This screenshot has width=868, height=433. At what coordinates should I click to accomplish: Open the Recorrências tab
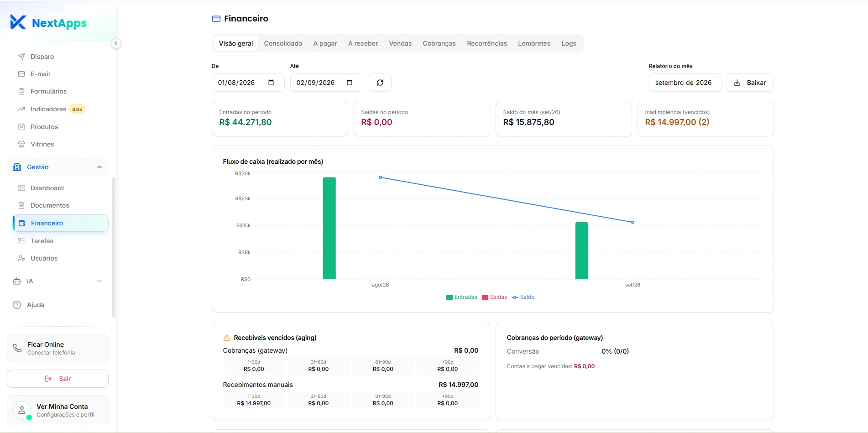pos(487,43)
